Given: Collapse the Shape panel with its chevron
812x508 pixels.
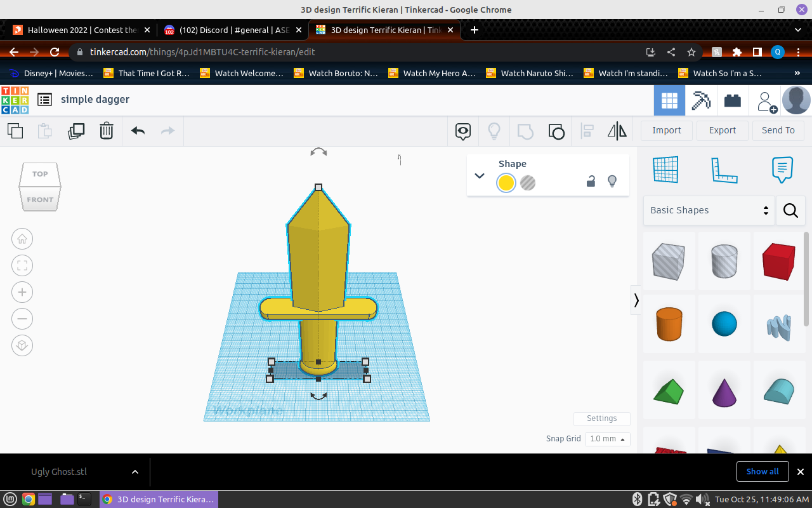Looking at the screenshot, I should 480,176.
